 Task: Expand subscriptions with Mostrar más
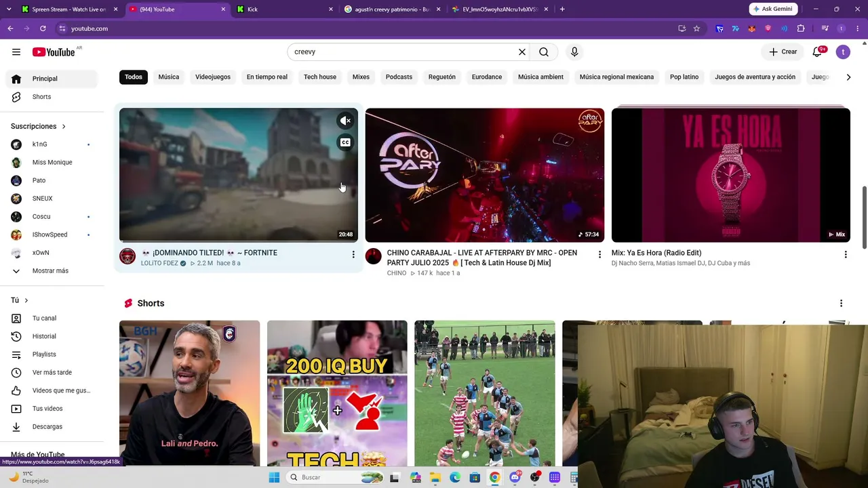52,270
